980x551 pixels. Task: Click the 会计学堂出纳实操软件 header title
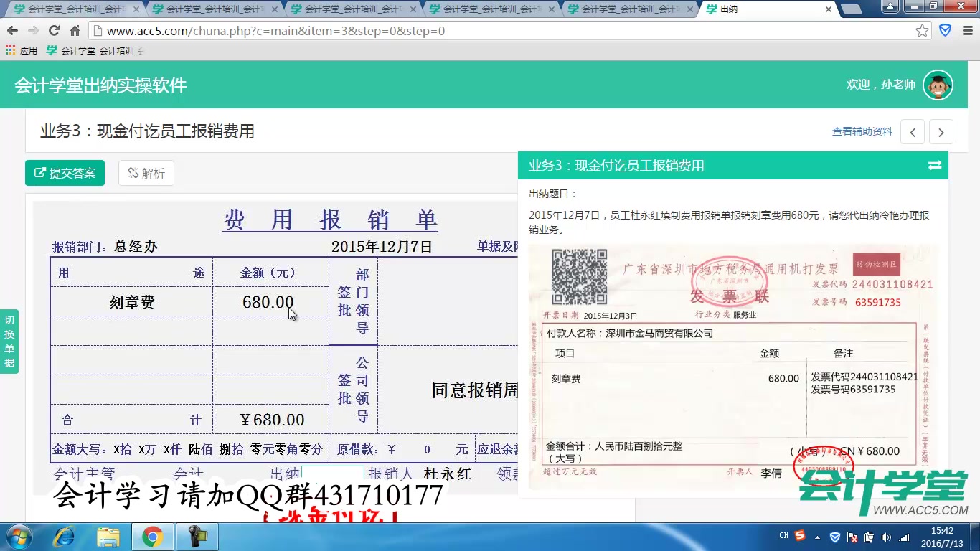[100, 85]
